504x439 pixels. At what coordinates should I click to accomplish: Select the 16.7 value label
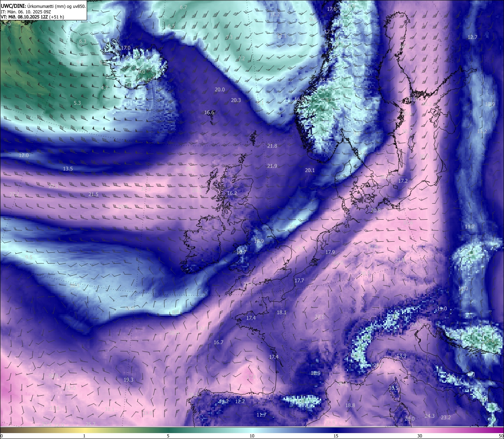[219, 342]
